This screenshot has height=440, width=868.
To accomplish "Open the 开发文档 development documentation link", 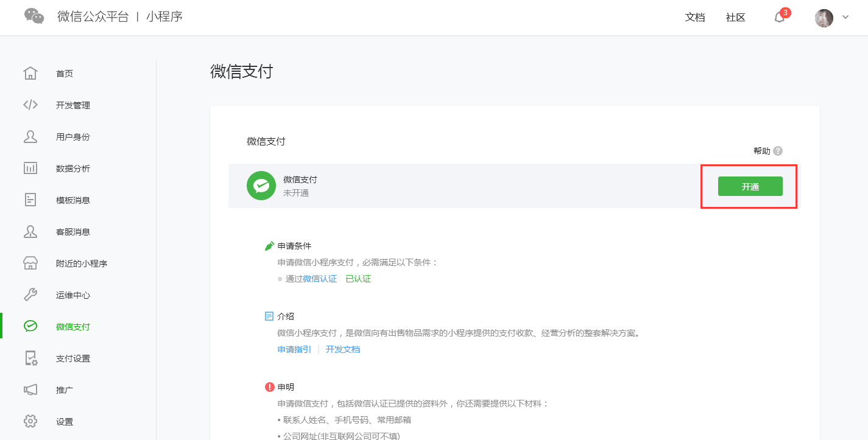I will coord(342,349).
